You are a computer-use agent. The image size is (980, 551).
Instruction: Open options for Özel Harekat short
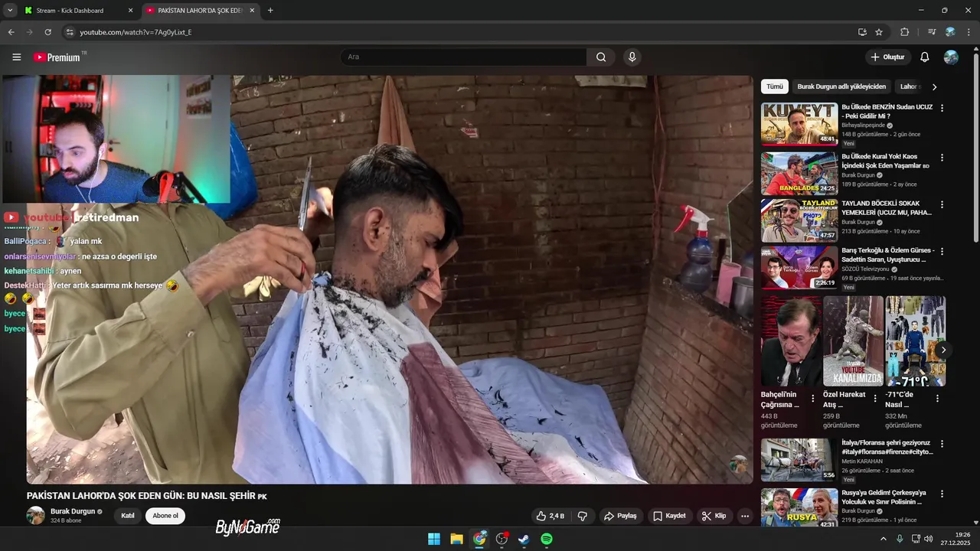(x=875, y=399)
